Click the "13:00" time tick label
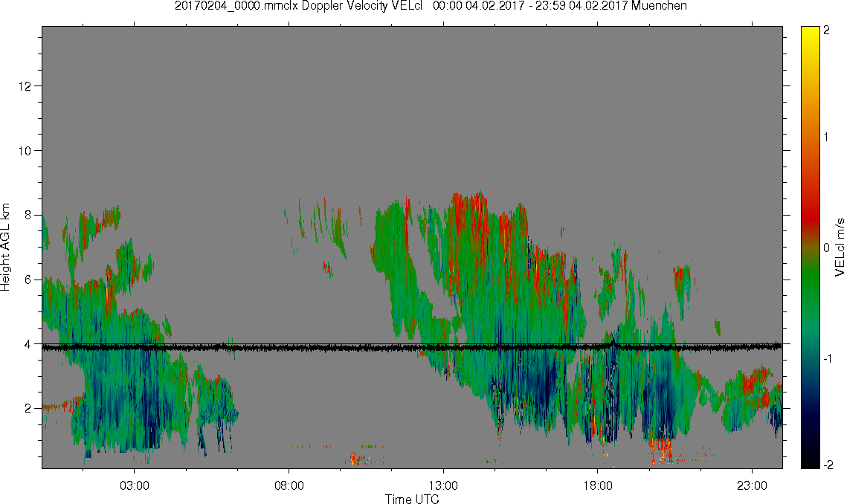The image size is (844, 504). [x=443, y=485]
